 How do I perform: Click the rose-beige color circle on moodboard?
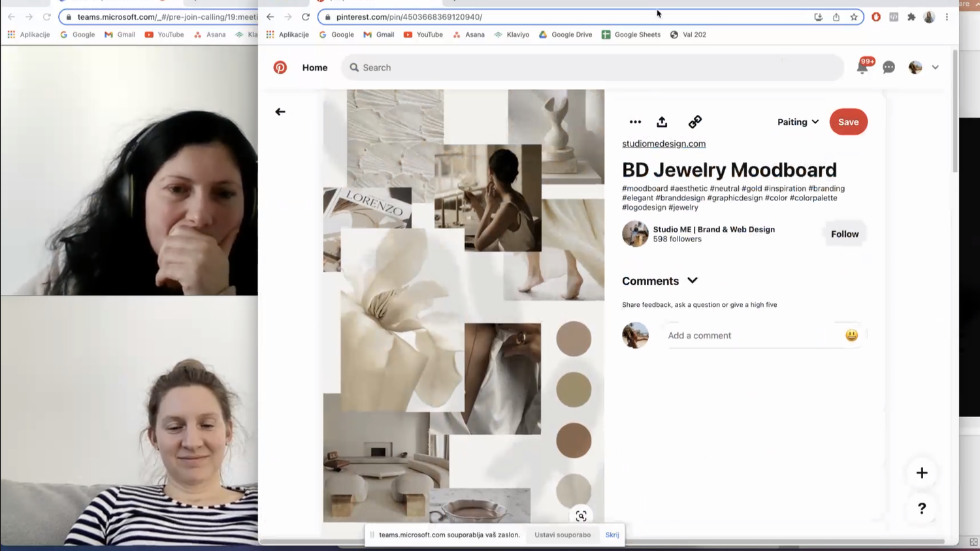(x=574, y=338)
